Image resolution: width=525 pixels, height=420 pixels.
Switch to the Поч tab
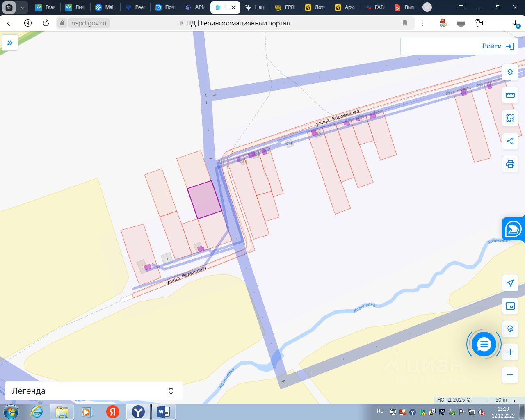coord(165,7)
